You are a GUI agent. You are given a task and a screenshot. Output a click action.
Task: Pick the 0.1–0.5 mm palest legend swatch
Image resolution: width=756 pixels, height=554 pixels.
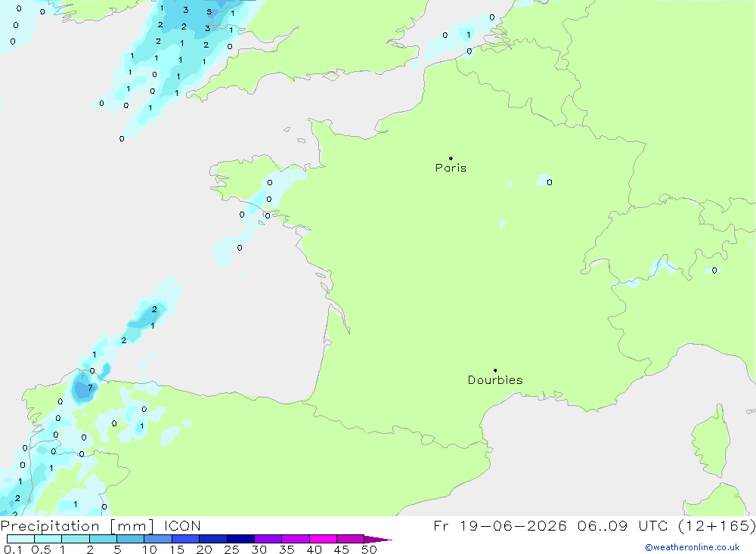point(20,539)
